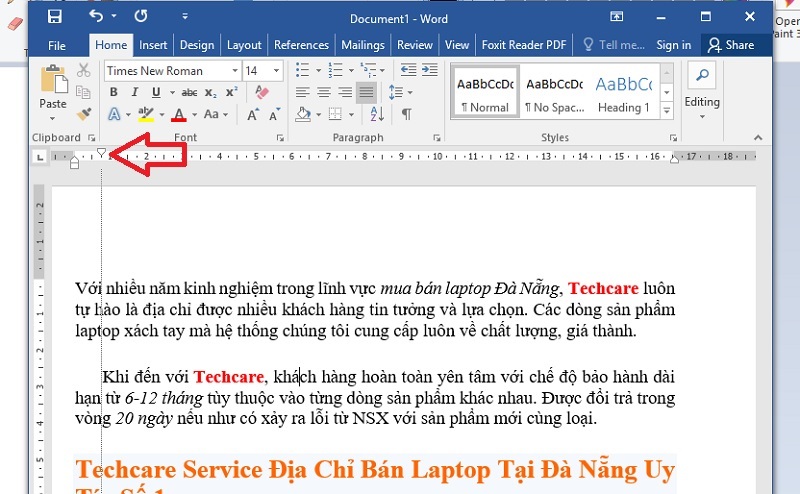Viewport: 800px width, 494px height.
Task: Click the Save icon in title bar
Action: [54, 16]
